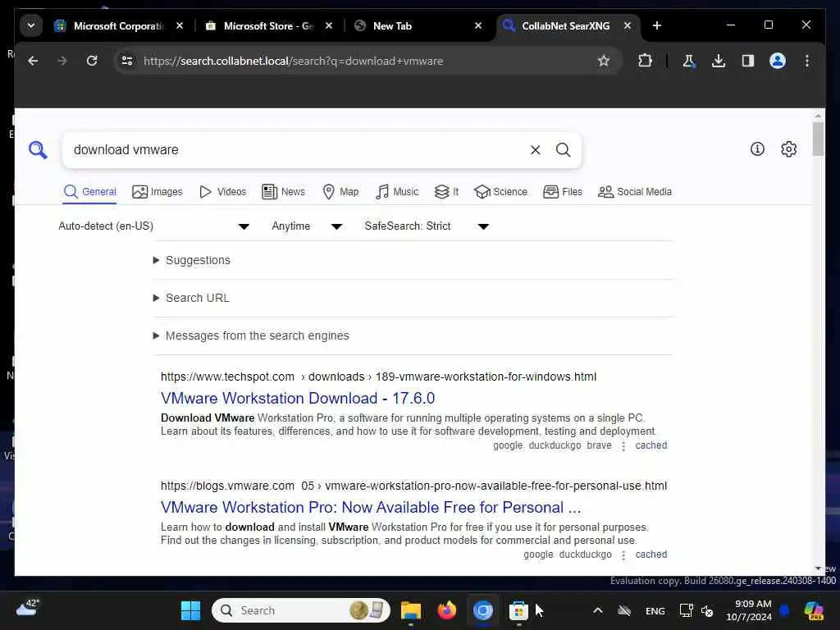This screenshot has width=840, height=630.
Task: Select the Videos search category
Action: coord(222,192)
